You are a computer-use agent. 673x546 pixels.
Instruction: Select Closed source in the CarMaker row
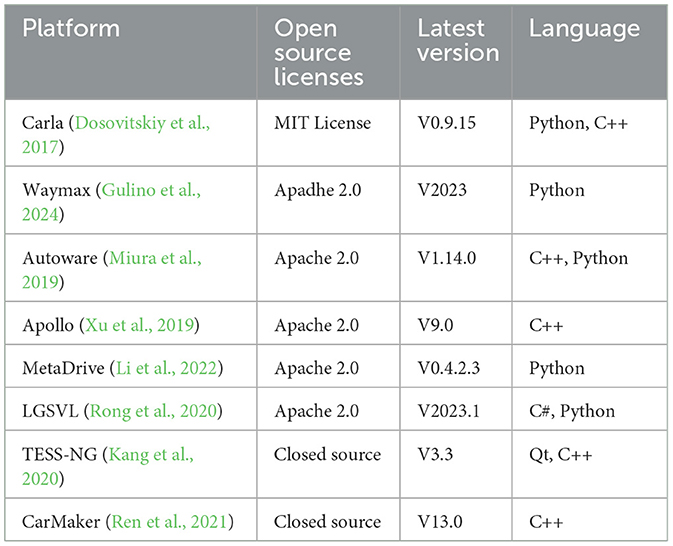(327, 522)
